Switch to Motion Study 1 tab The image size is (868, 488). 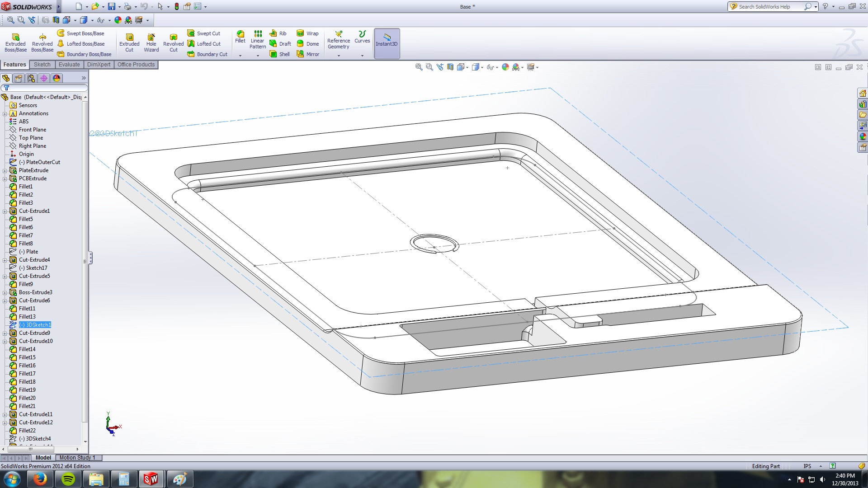point(77,458)
